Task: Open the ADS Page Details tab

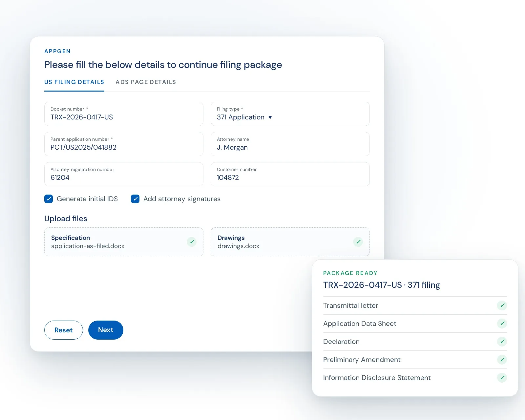Action: (146, 82)
